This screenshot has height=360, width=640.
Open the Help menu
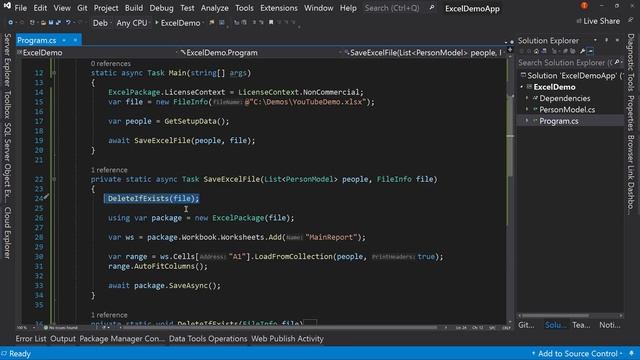348,8
